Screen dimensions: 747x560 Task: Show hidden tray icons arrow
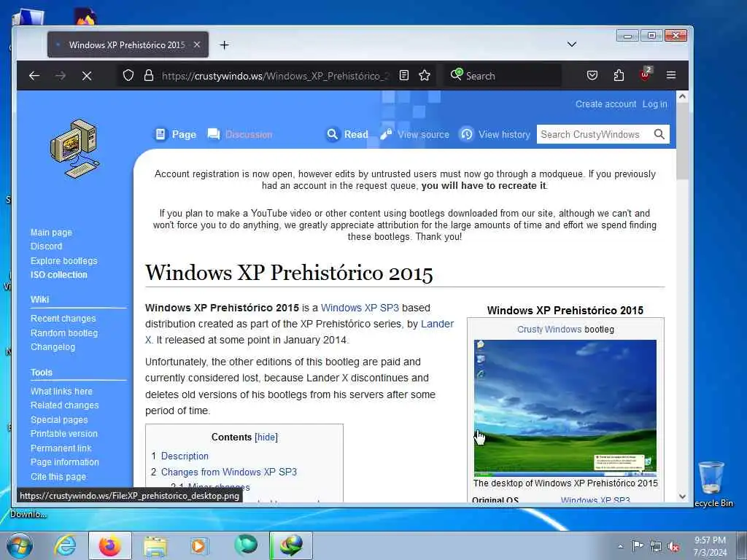[620, 547]
